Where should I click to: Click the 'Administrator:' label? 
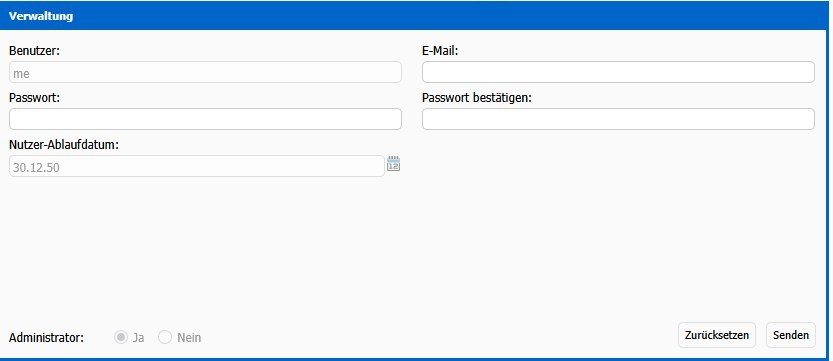[46, 338]
